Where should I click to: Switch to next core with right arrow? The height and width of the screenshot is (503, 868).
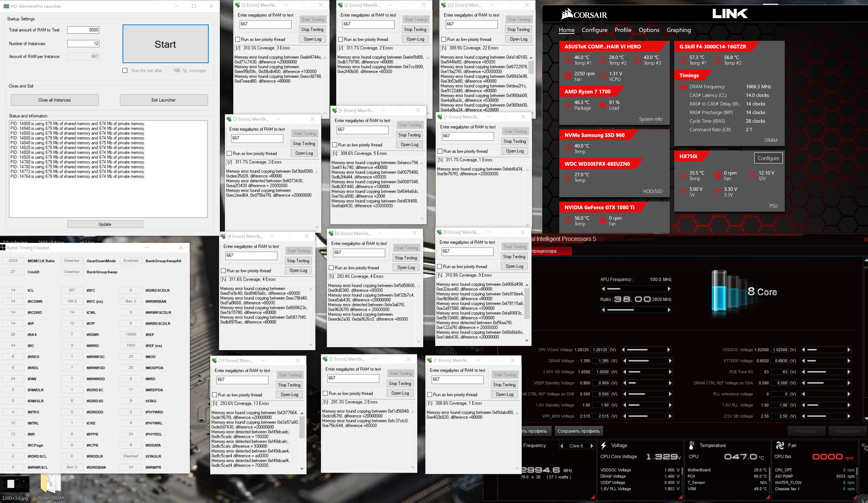coord(592,446)
